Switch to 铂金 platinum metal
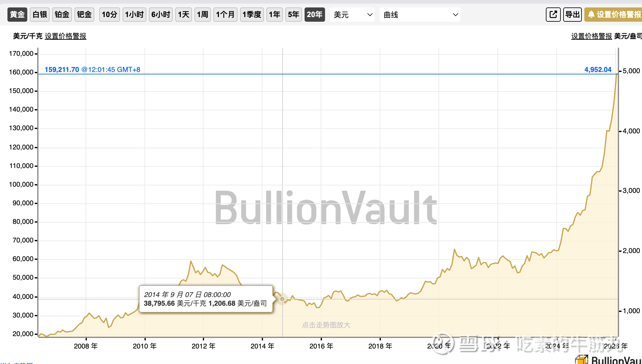This screenshot has width=642, height=364. tap(62, 15)
